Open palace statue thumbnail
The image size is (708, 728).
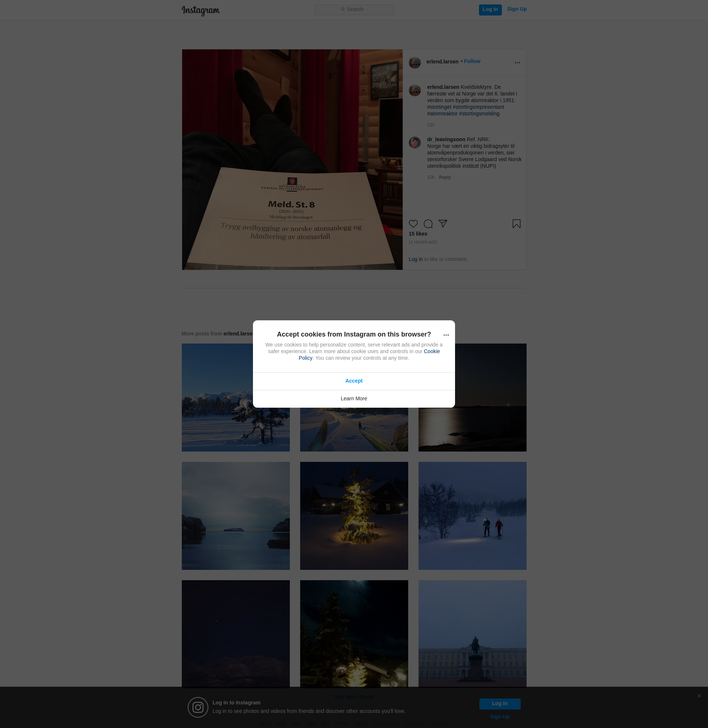click(x=472, y=634)
